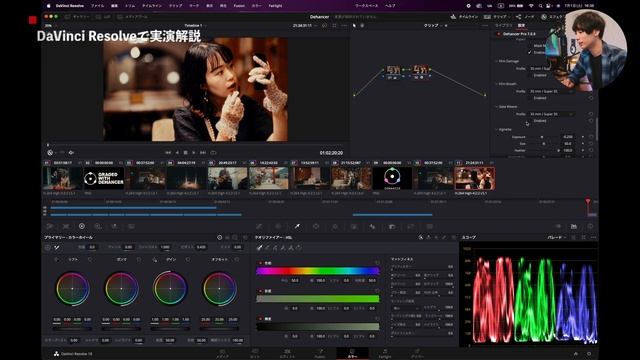
Task: Open the Fusion menu in menu bar
Action: 239,6
